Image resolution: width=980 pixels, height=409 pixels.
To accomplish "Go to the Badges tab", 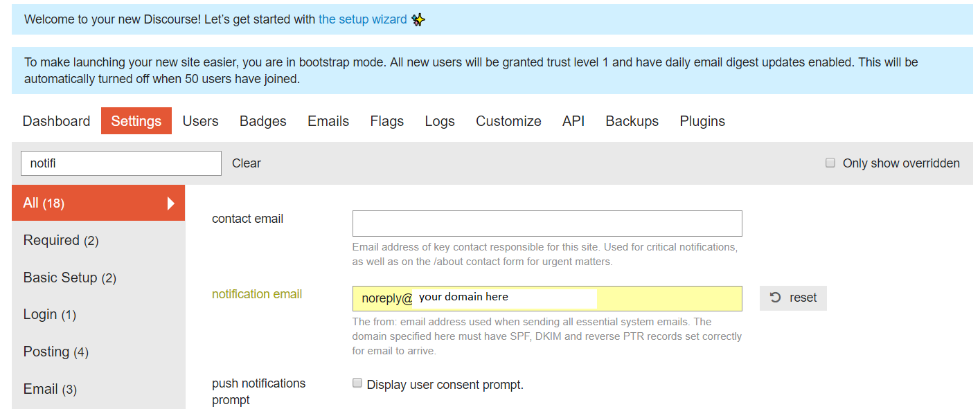I will point(263,121).
